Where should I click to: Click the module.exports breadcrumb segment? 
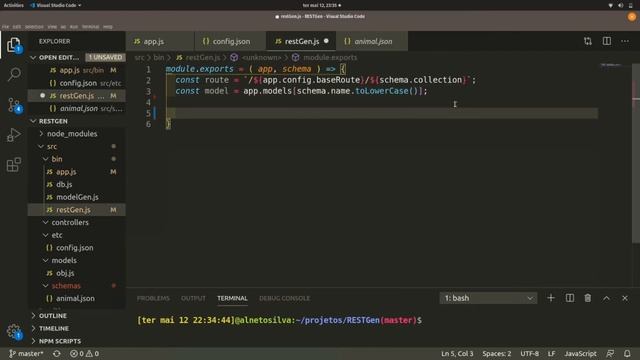pyautogui.click(x=330, y=58)
